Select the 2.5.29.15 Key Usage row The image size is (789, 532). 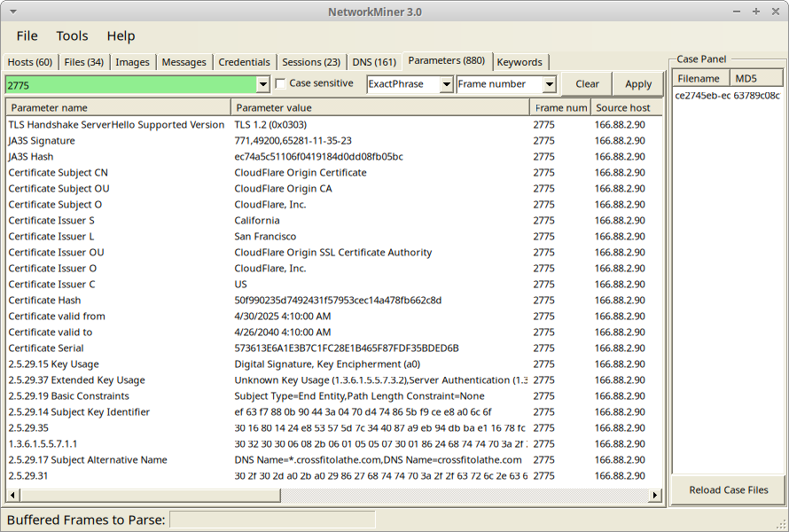[334, 364]
